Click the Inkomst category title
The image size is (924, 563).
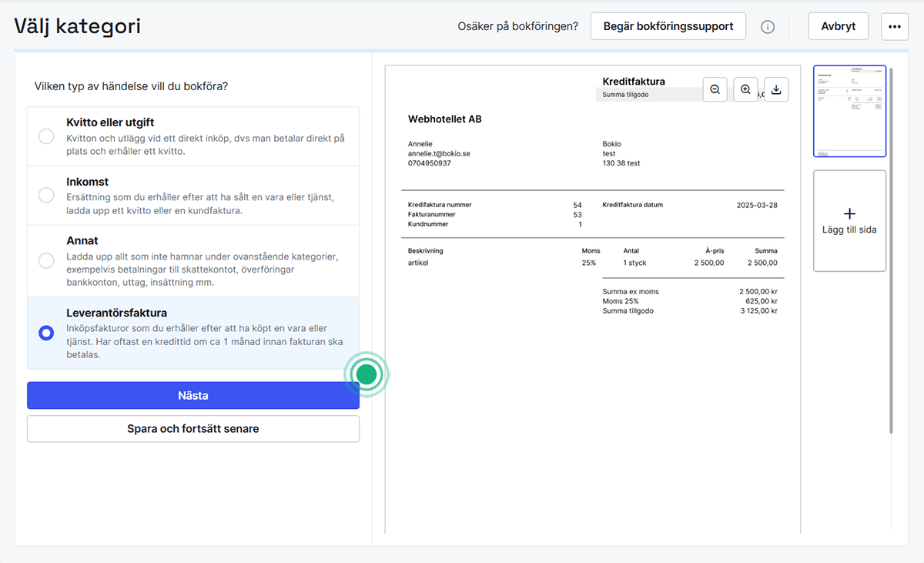(88, 182)
